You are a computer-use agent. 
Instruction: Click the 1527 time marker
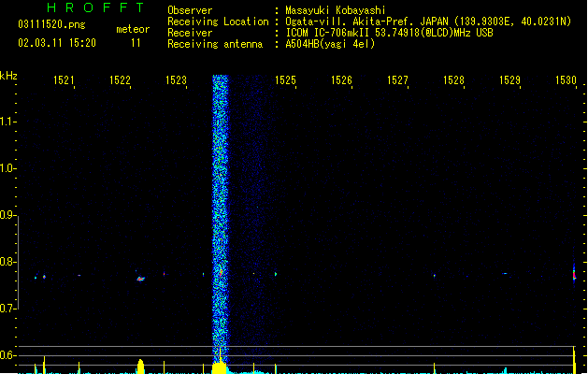[397, 80]
